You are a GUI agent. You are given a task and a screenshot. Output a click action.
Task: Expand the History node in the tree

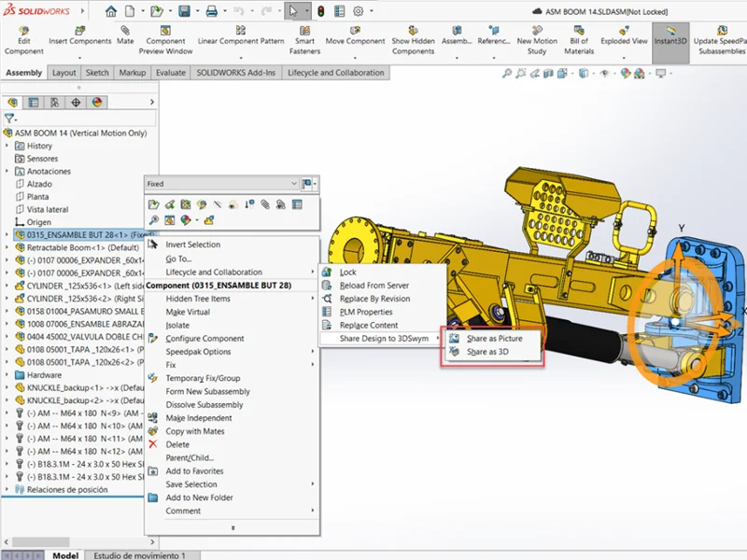[x=7, y=146]
